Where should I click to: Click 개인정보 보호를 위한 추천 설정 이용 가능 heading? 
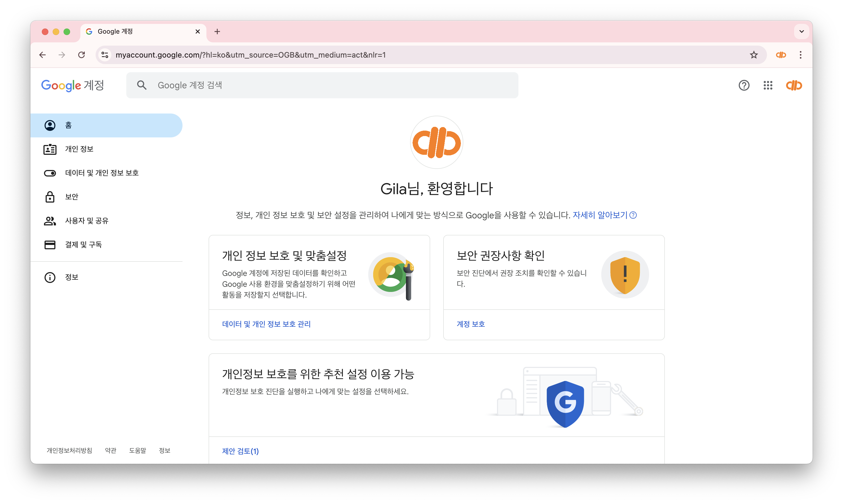point(318,374)
